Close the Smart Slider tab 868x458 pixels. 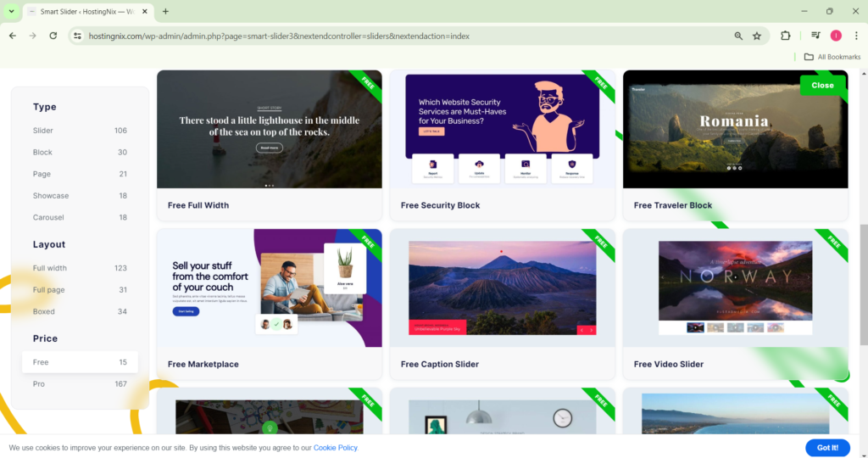point(145,11)
